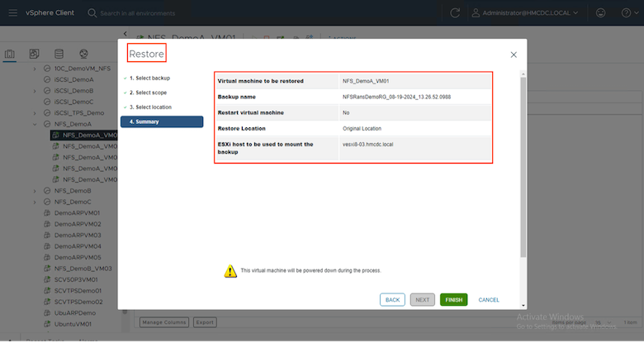Go to step 1. Select backup
Viewport: 644px width, 343px height.
pyautogui.click(x=149, y=79)
